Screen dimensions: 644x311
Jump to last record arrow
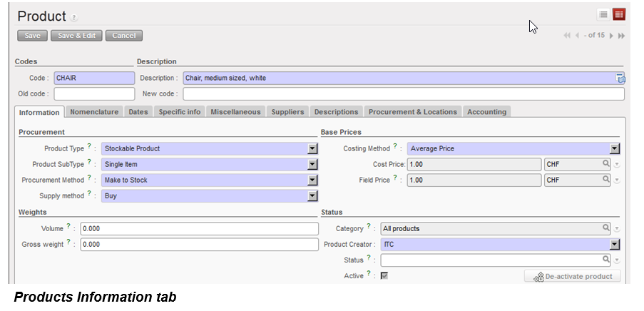click(621, 36)
